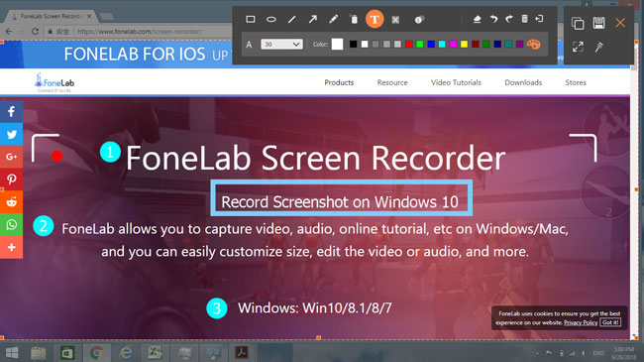The image size is (644, 362).
Task: Share on Facebook
Action: coord(11,111)
